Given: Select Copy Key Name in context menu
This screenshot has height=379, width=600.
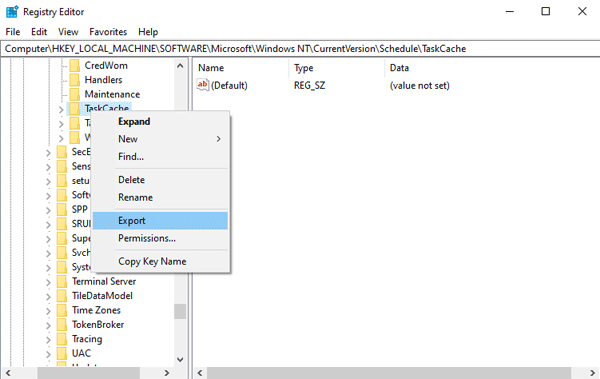Looking at the screenshot, I should tap(160, 261).
